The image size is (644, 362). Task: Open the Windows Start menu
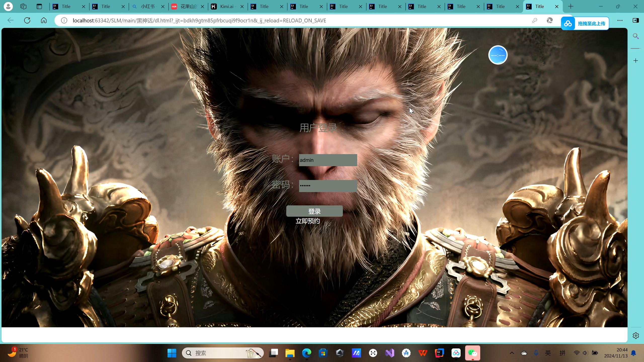click(172, 353)
